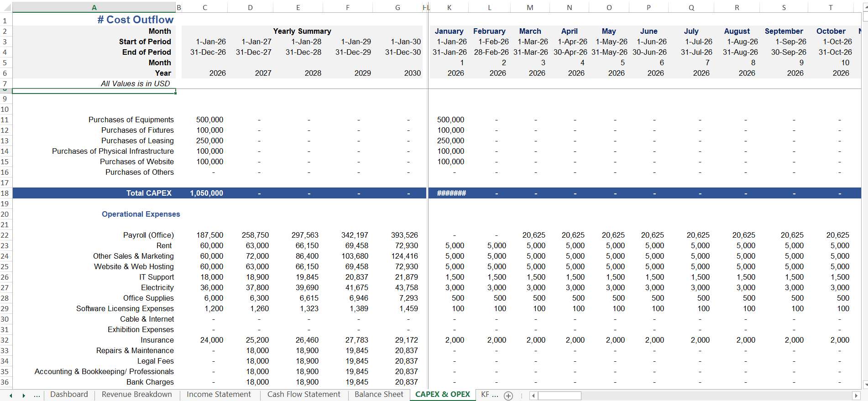Click the 'Insurance' row label

(x=157, y=340)
